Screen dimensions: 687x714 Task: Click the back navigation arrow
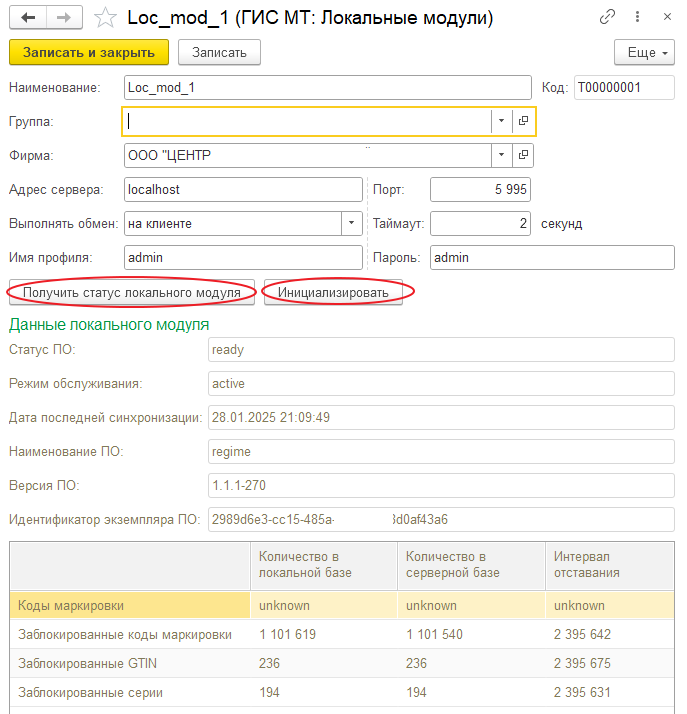tap(28, 18)
